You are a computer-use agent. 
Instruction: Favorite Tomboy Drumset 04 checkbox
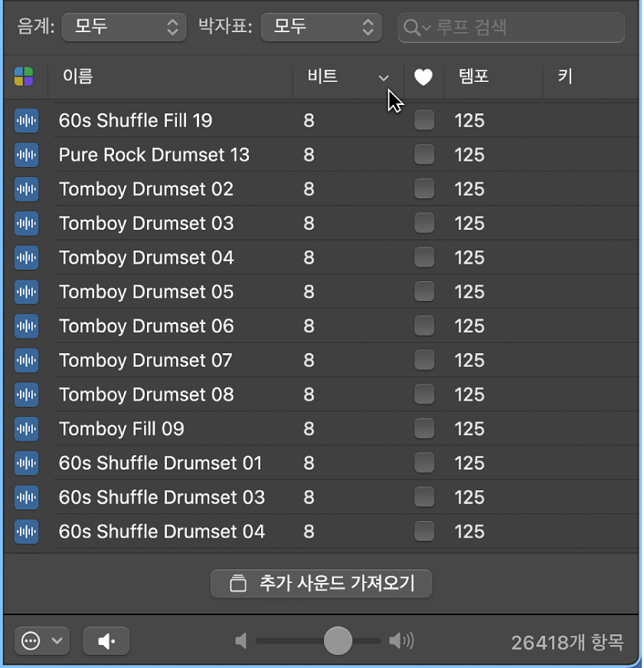coord(424,257)
